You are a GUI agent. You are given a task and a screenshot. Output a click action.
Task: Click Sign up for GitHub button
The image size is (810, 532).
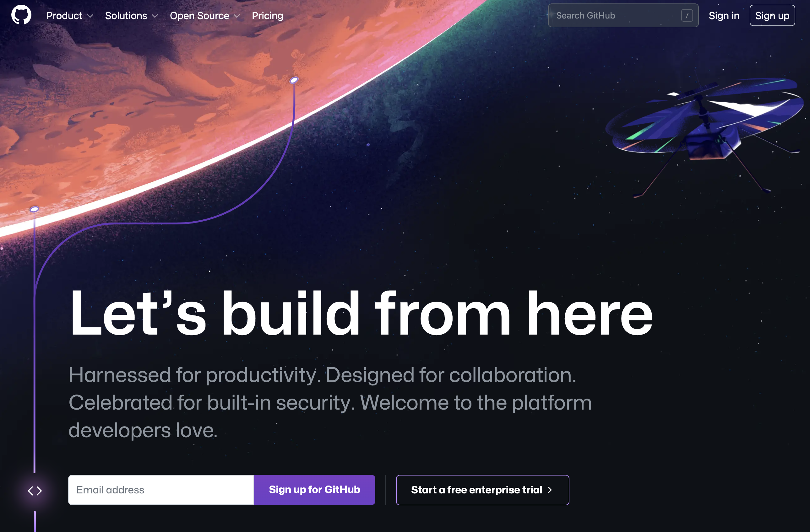click(x=314, y=490)
